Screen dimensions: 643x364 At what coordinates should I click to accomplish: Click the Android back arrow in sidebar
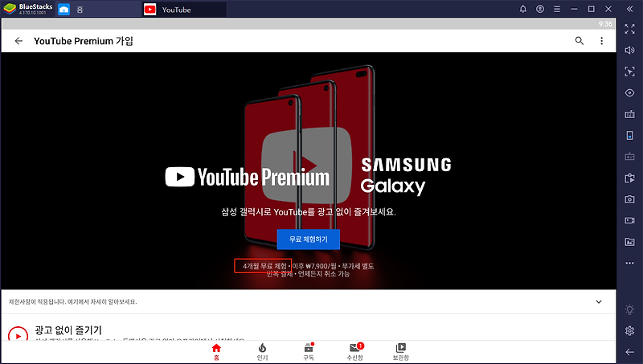point(629,352)
